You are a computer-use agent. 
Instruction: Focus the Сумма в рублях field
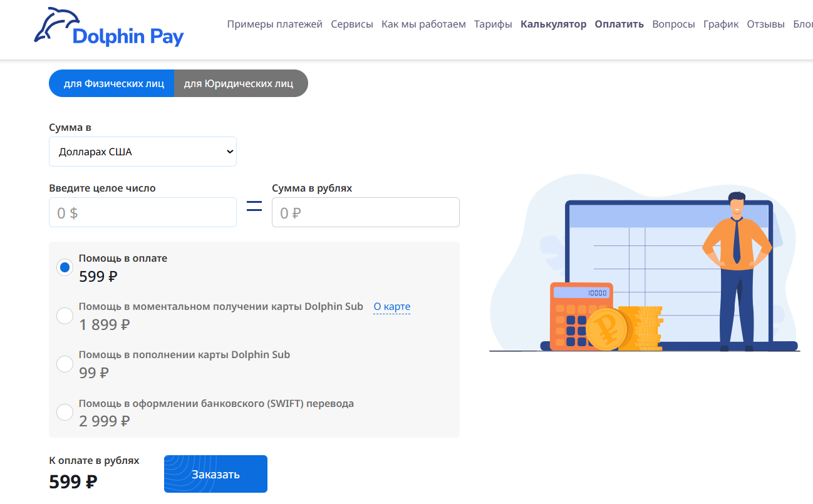[x=366, y=212]
